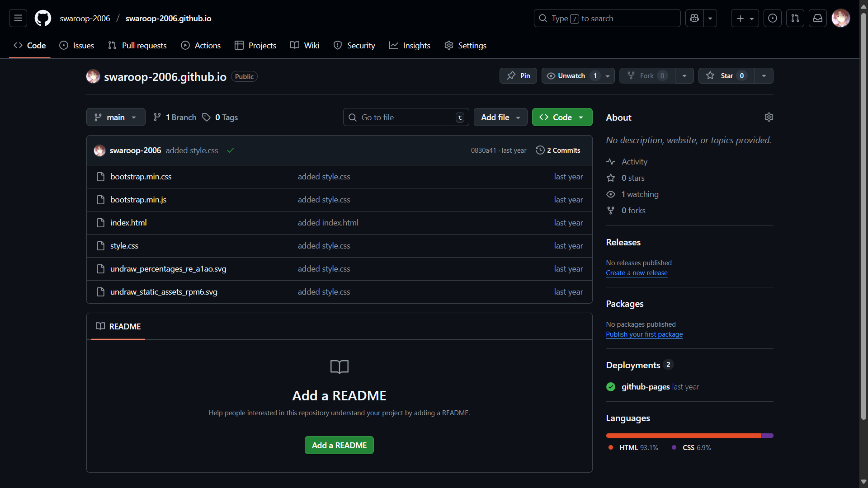Expand the main branch dropdown
Image resolution: width=868 pixels, height=488 pixels.
pos(116,117)
